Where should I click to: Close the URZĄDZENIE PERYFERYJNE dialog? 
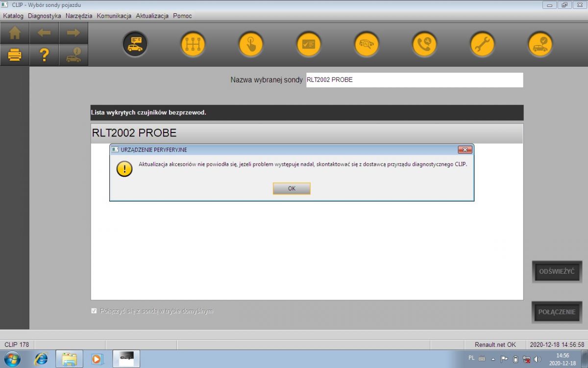tap(465, 150)
